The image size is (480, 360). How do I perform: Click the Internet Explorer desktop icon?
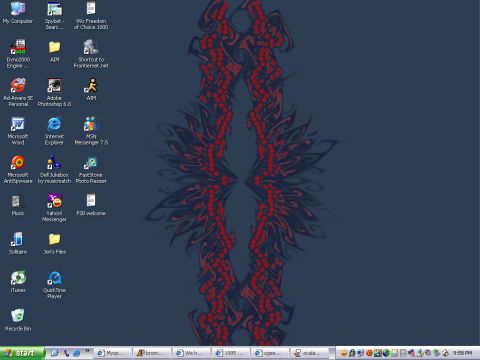[x=54, y=131]
